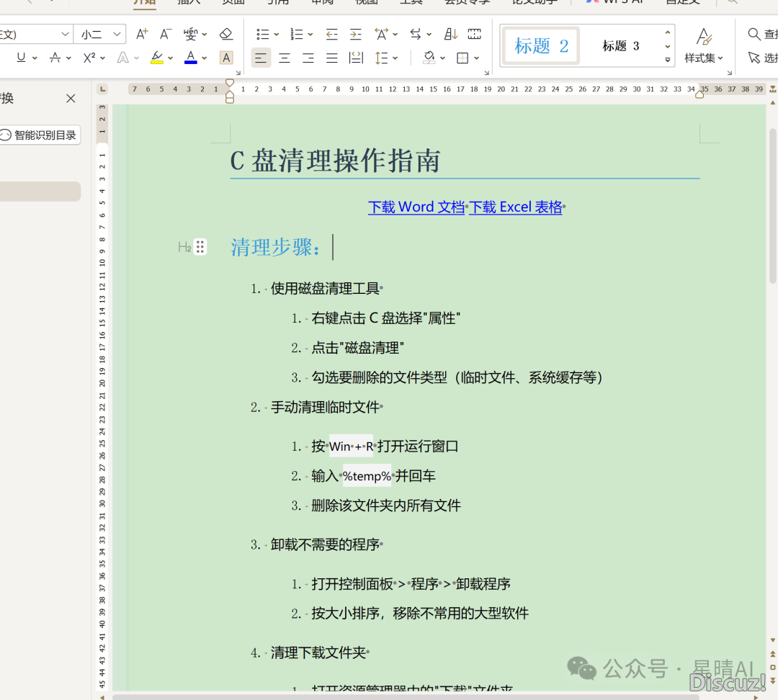Toggle superscript X² formatting
The image size is (778, 700).
pyautogui.click(x=89, y=58)
